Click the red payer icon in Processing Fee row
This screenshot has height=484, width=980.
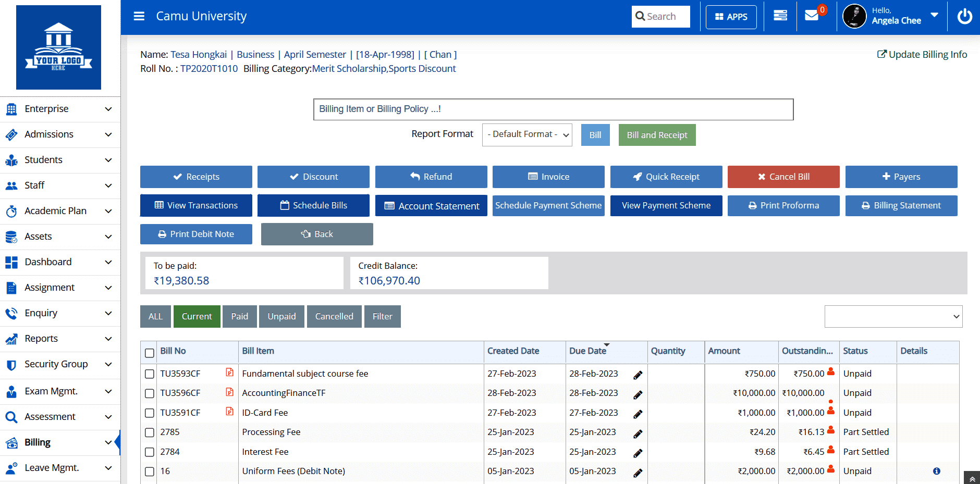coord(831,430)
